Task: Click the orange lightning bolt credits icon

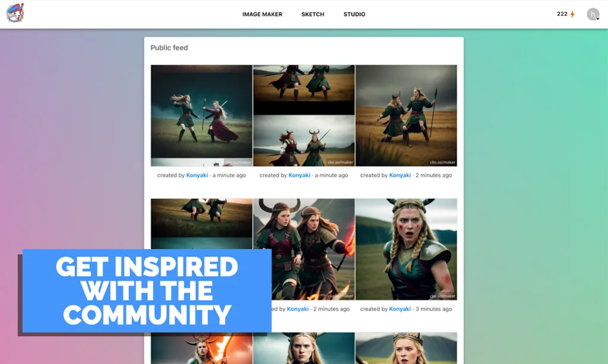Action: click(x=572, y=14)
